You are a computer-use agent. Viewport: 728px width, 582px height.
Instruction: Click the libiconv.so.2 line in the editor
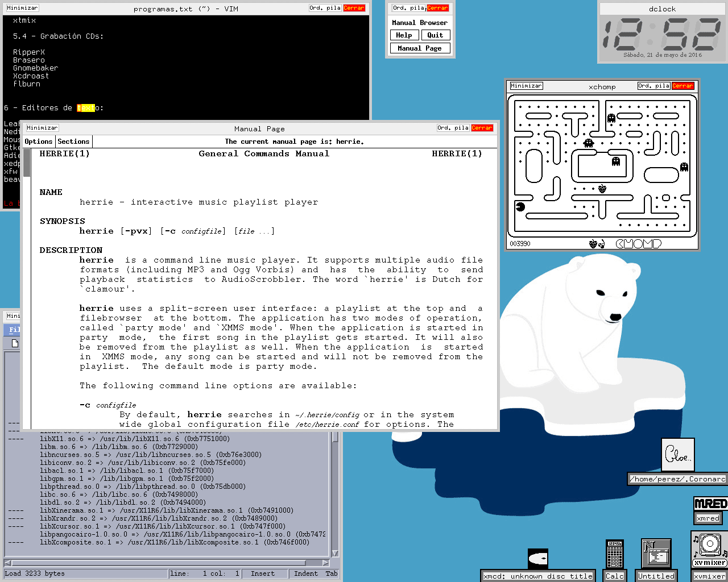pos(143,463)
